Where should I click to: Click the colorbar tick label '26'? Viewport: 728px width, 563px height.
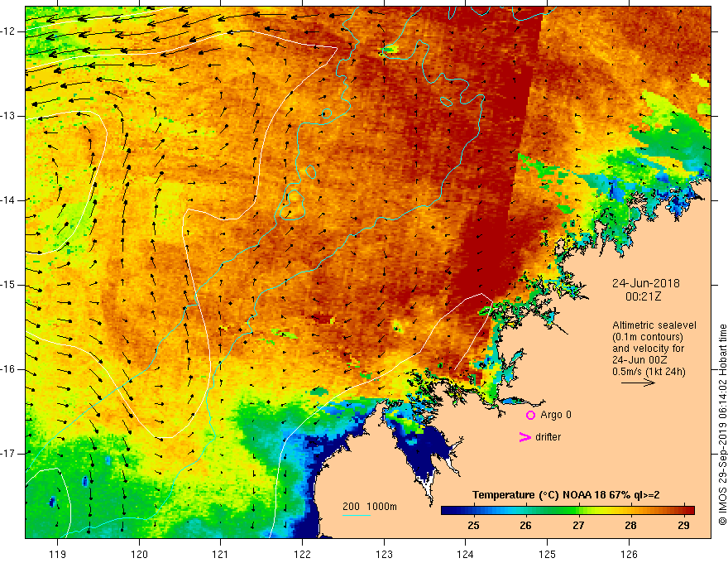click(525, 526)
